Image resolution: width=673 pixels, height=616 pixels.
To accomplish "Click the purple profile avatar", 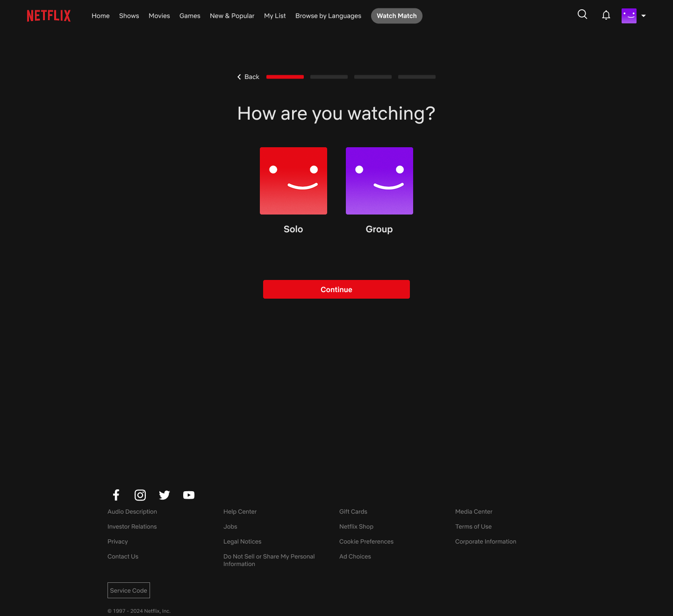I will point(629,16).
